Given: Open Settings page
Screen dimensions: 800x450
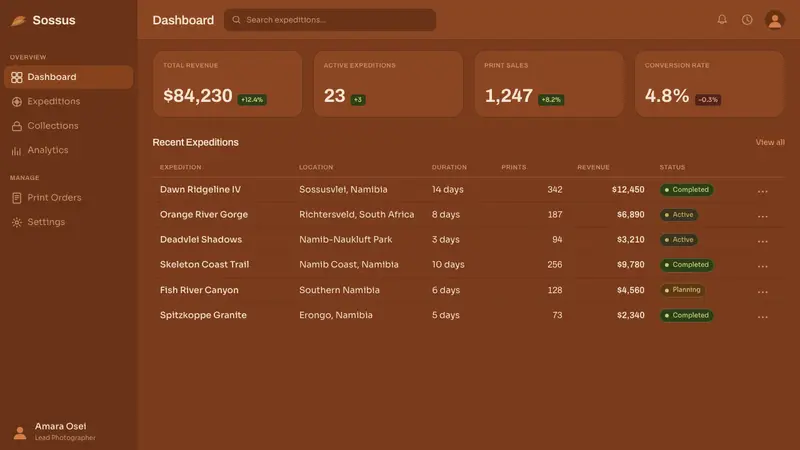Looking at the screenshot, I should pyautogui.click(x=68, y=222).
